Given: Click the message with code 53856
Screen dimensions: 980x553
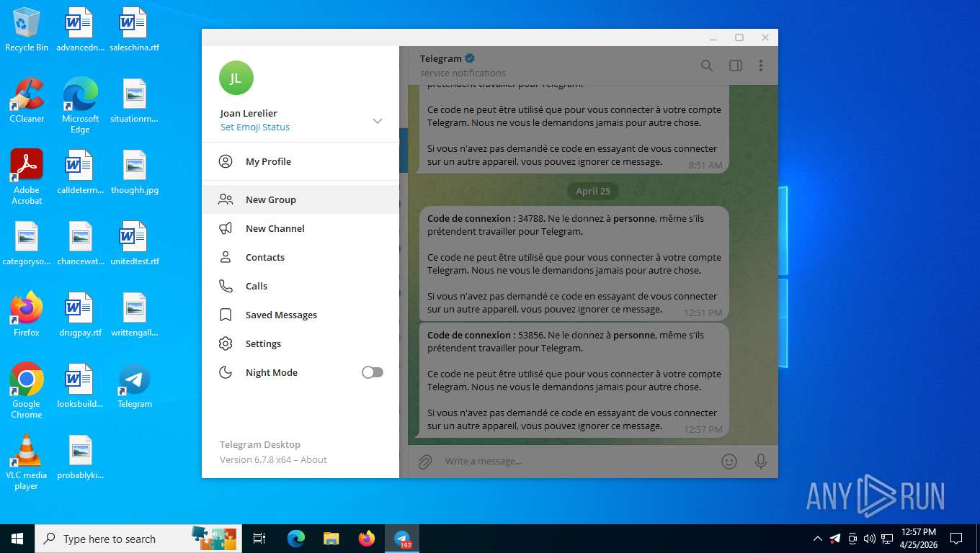Looking at the screenshot, I should 574,380.
